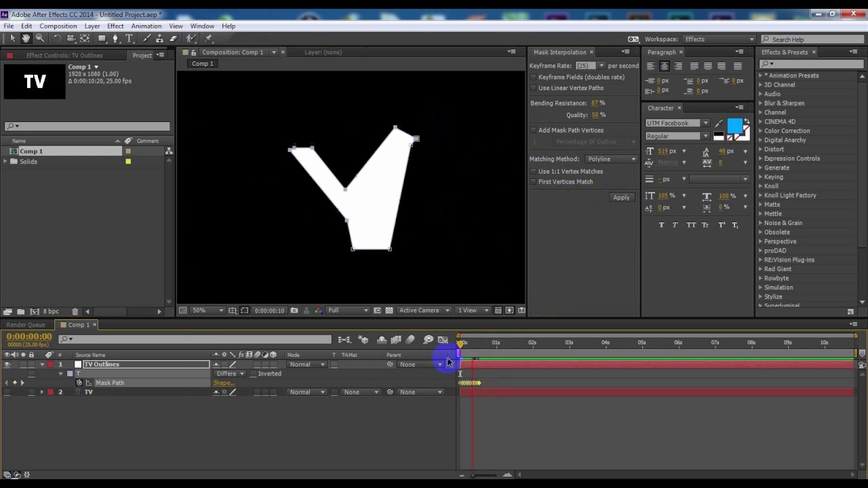The width and height of the screenshot is (868, 488).
Task: Select the Hand tool
Action: (26, 39)
